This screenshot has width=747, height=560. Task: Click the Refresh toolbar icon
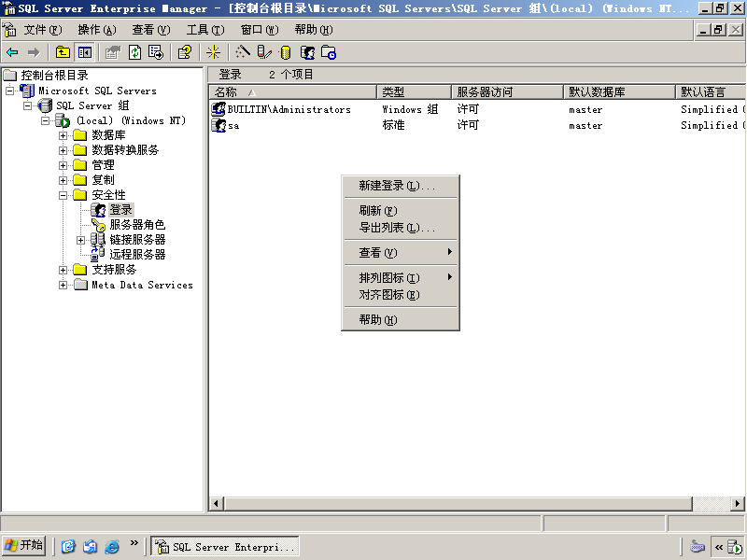pos(134,52)
